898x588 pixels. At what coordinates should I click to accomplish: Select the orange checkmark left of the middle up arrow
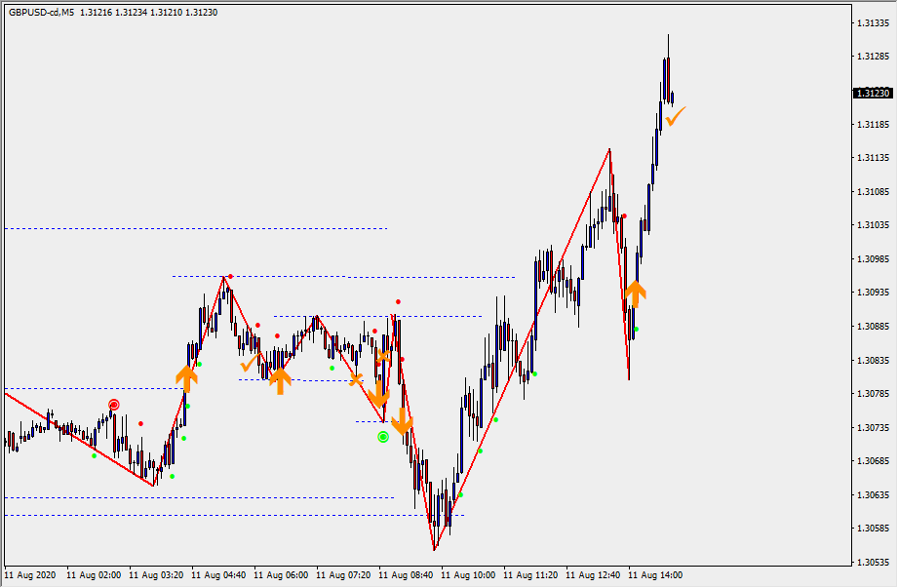pyautogui.click(x=249, y=364)
